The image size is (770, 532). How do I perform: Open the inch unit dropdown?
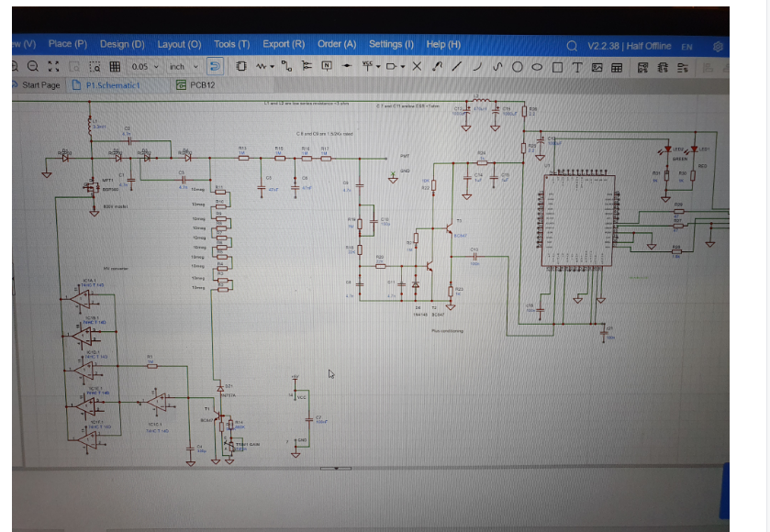(x=184, y=66)
